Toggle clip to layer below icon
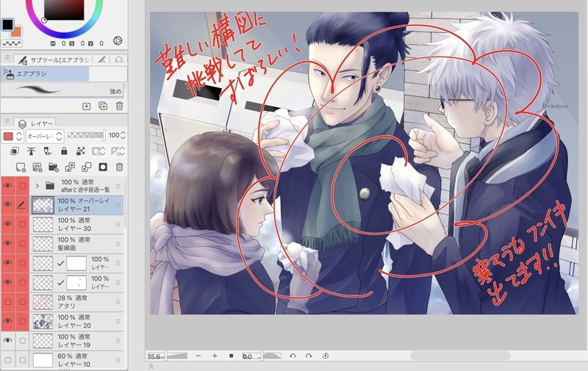Viewport: 588px width, 371px height. pos(15,151)
